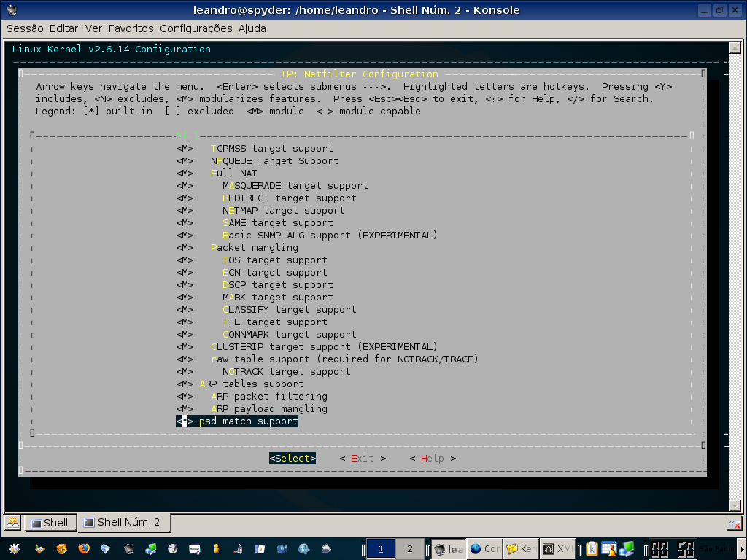This screenshot has width=747, height=560.
Task: Select TOS target support row
Action: (x=252, y=260)
